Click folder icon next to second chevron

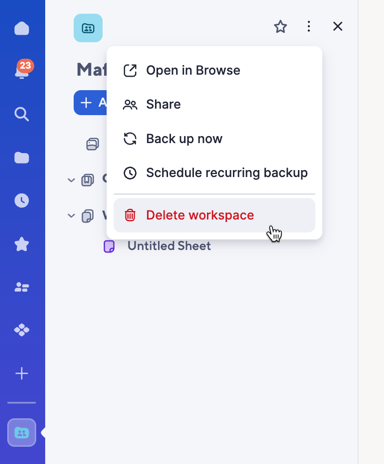coord(88,216)
